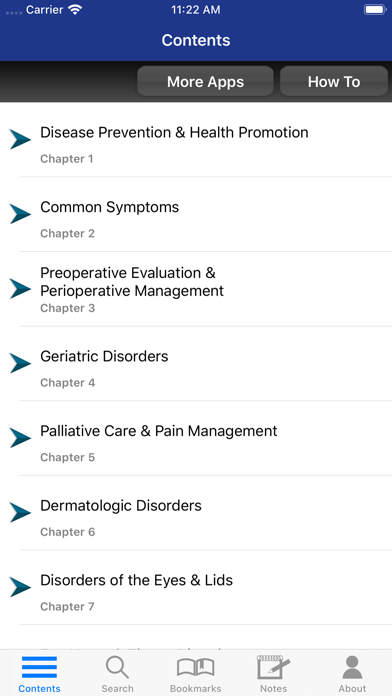Expand Dermatologic Disorders chapter arrow
Viewport: 392px width, 696px height.
[20, 512]
